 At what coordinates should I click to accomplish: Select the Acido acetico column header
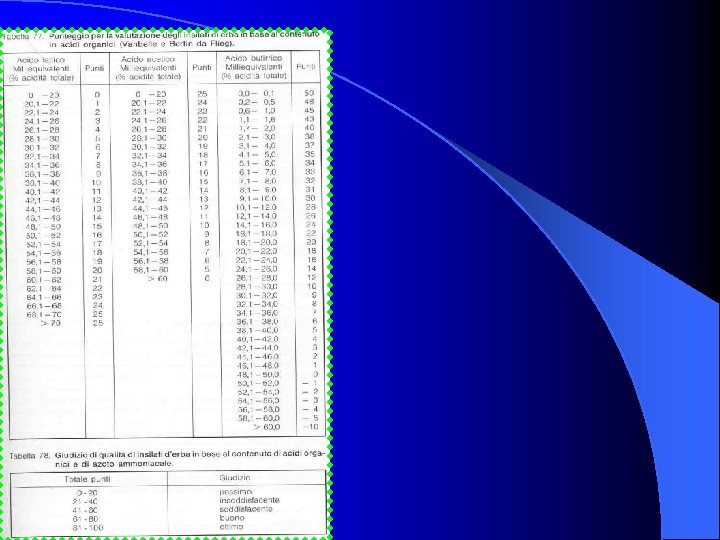[x=148, y=68]
